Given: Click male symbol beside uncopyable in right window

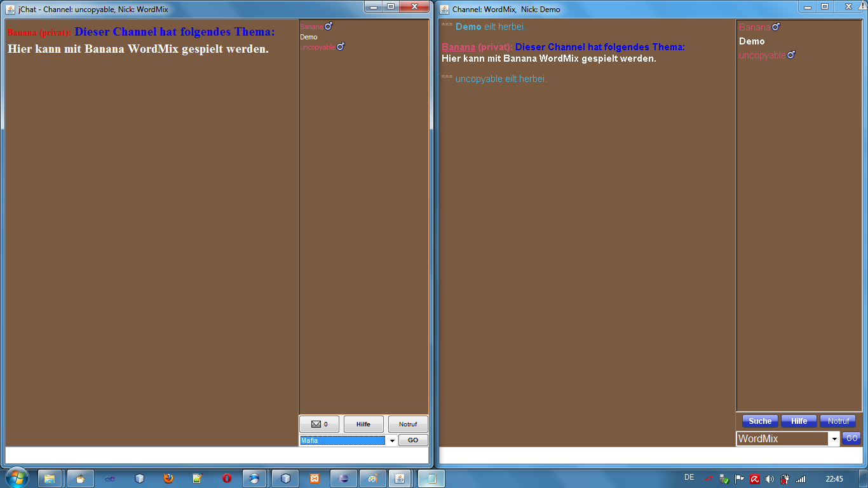Looking at the screenshot, I should point(791,55).
